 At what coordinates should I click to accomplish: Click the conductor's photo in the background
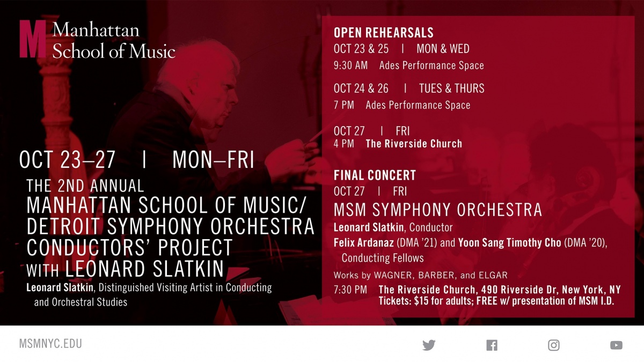pos(199,97)
